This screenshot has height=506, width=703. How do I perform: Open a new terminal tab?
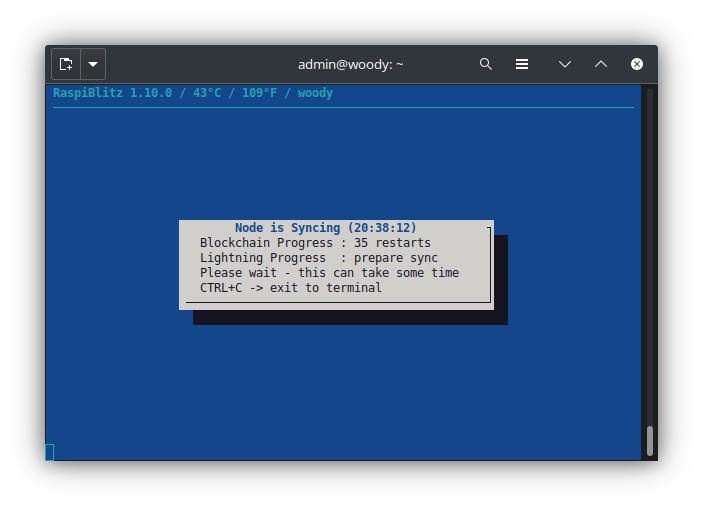click(x=66, y=64)
